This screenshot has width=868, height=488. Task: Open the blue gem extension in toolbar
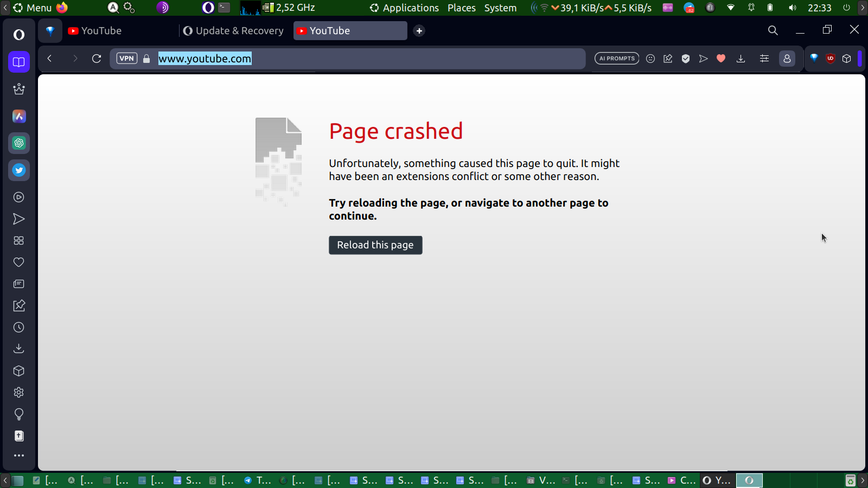[x=814, y=59]
